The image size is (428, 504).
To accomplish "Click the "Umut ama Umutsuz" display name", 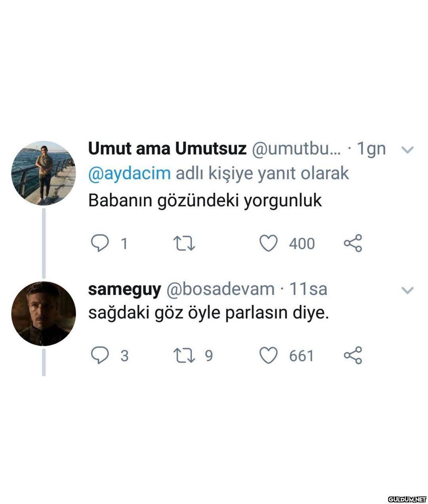I will pos(167,149).
